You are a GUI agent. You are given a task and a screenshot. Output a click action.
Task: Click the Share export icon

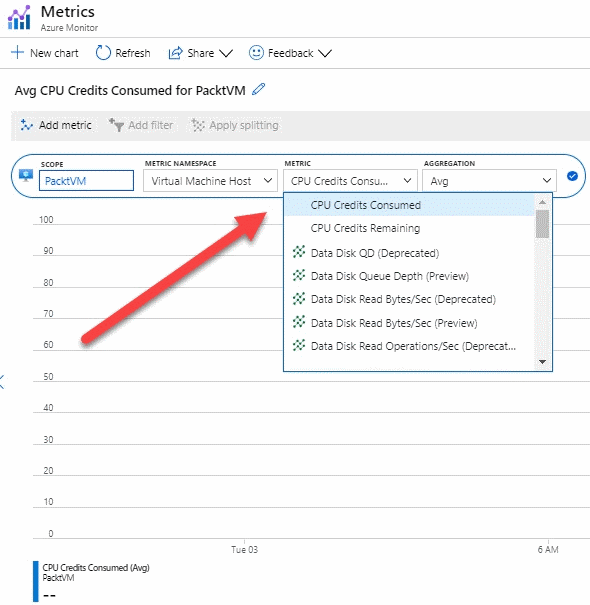[175, 53]
